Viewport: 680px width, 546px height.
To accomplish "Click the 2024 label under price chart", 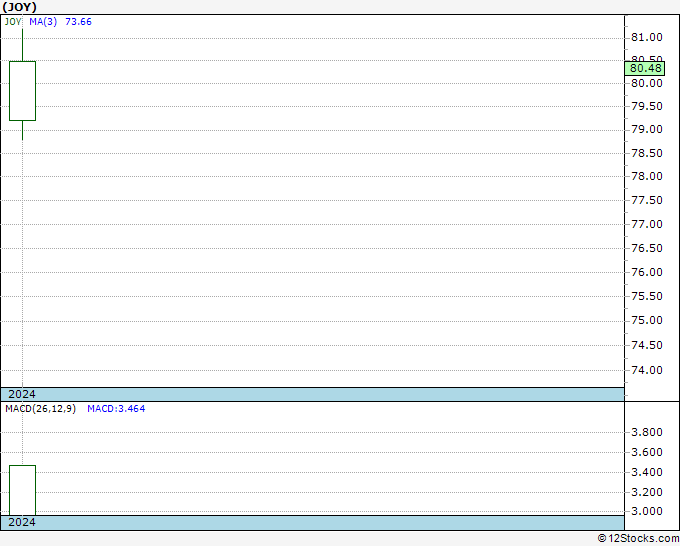I will (22, 394).
